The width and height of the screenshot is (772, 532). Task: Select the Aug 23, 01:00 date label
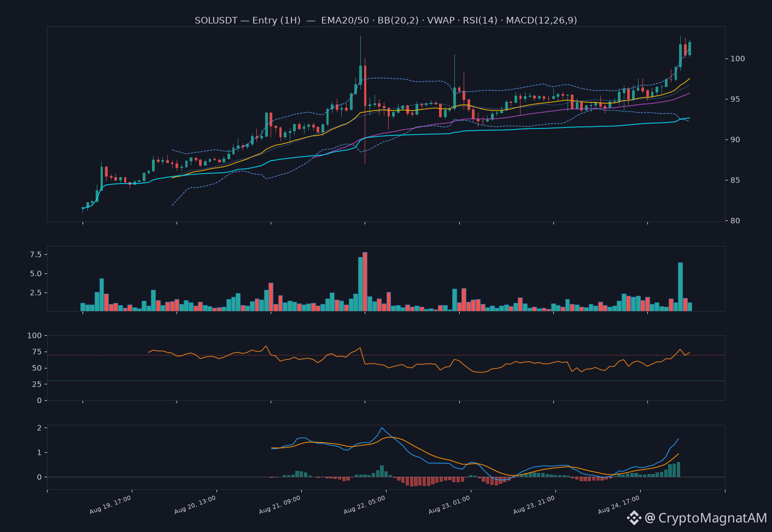coord(449,505)
